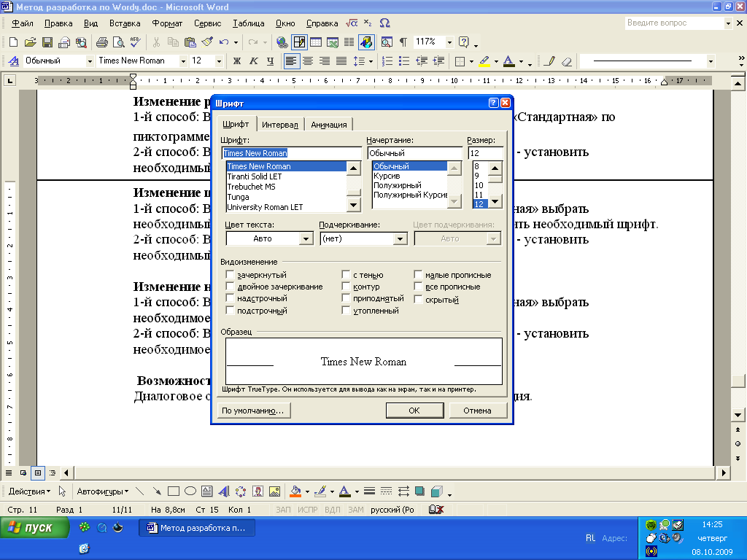Click the numbered list icon
The height and width of the screenshot is (560, 747).
click(387, 61)
